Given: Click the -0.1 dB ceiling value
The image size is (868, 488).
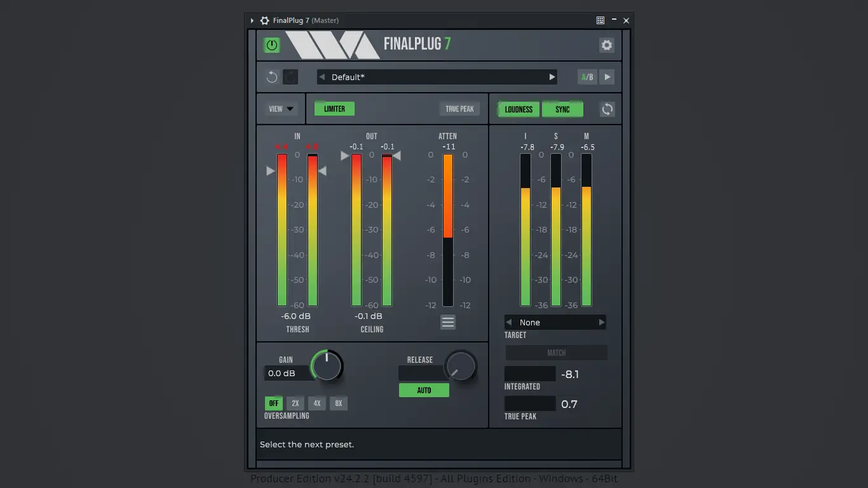Looking at the screenshot, I should tap(369, 316).
